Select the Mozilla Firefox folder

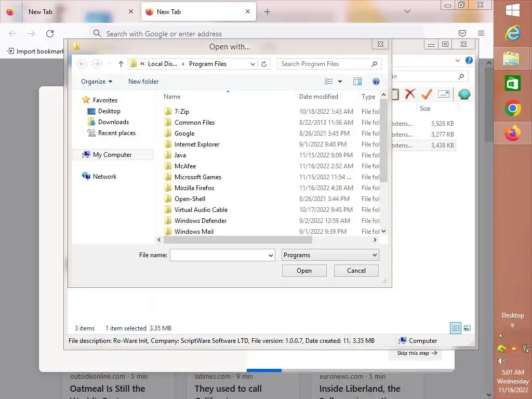coord(194,188)
